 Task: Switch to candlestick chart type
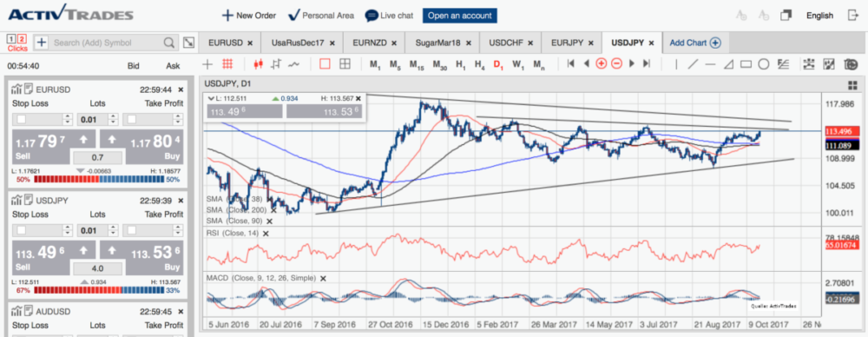pyautogui.click(x=257, y=64)
